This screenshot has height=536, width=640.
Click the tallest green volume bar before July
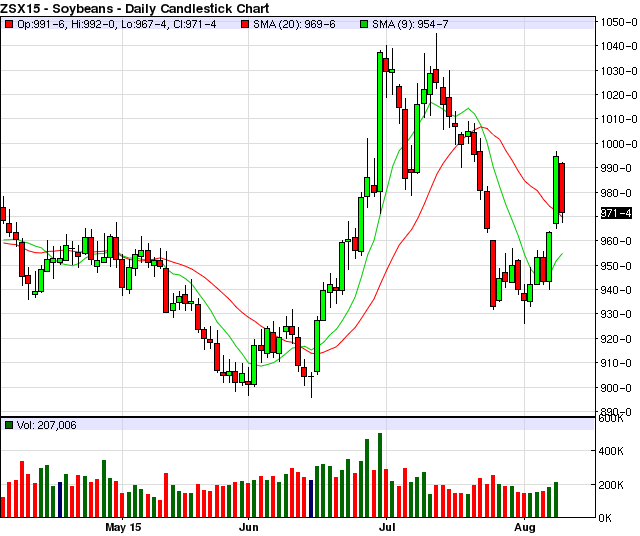[x=380, y=475]
